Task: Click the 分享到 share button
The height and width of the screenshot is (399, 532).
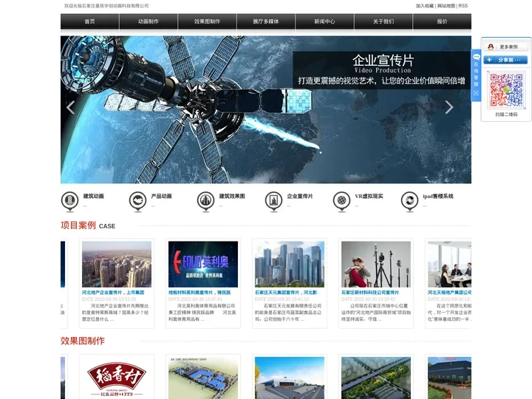Action: (505, 60)
